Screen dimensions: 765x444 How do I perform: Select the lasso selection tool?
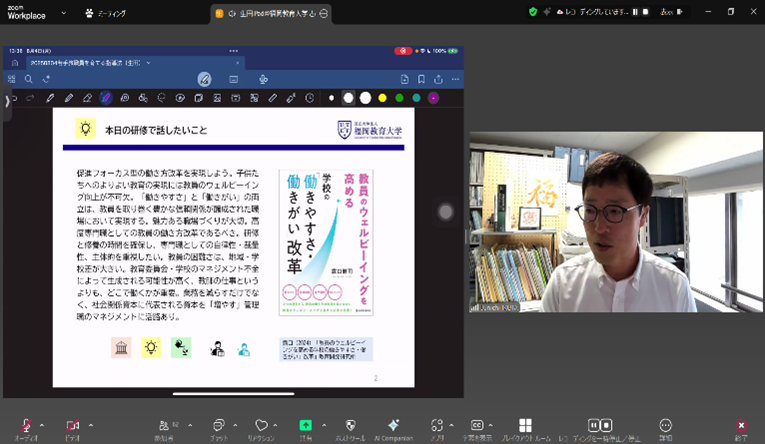click(x=161, y=98)
